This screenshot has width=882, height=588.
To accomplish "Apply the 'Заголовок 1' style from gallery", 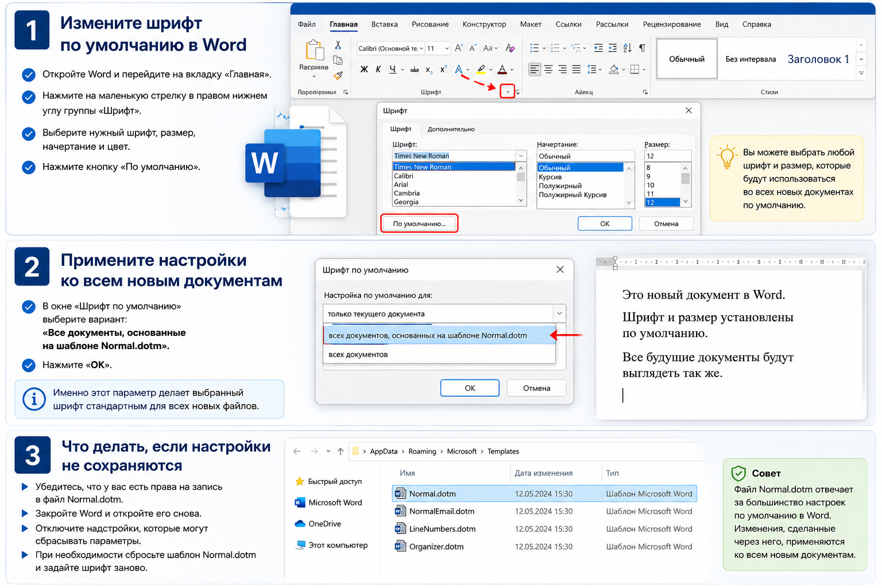I will click(818, 59).
